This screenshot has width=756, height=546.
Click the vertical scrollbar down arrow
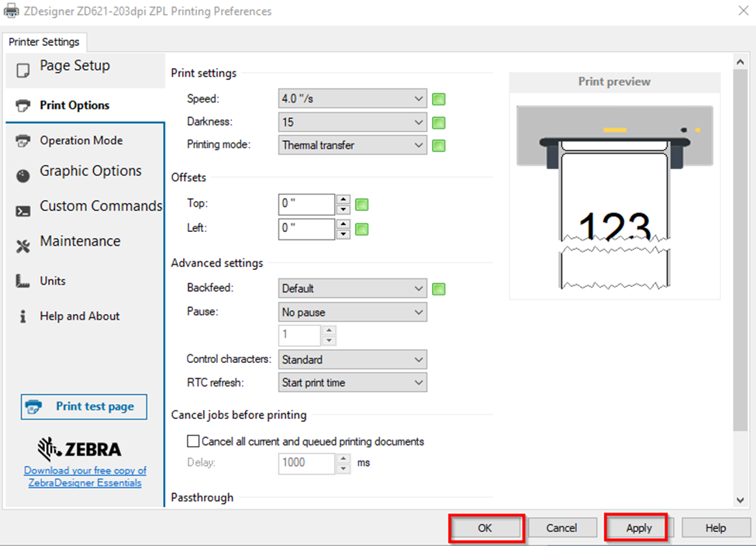(x=739, y=501)
